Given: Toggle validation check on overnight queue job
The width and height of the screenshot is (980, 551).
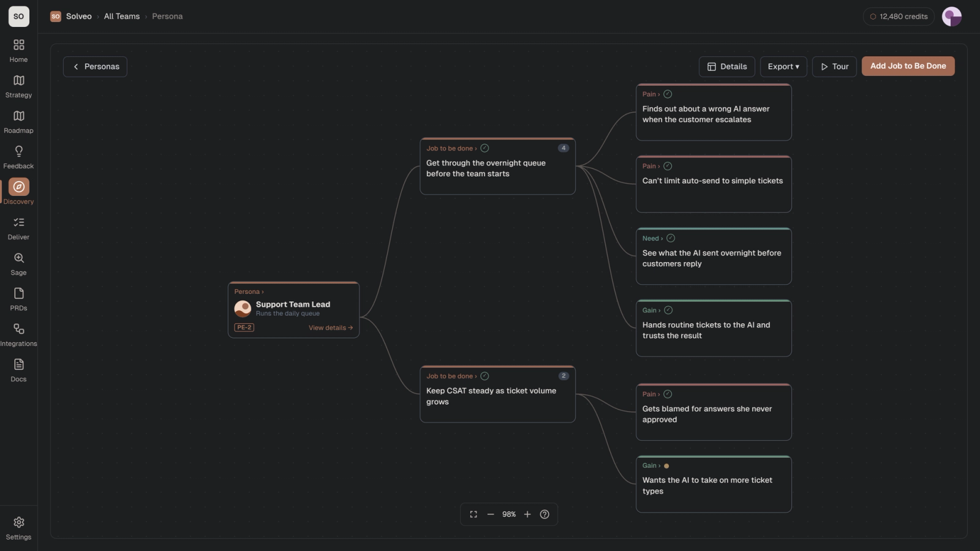Looking at the screenshot, I should coord(484,148).
